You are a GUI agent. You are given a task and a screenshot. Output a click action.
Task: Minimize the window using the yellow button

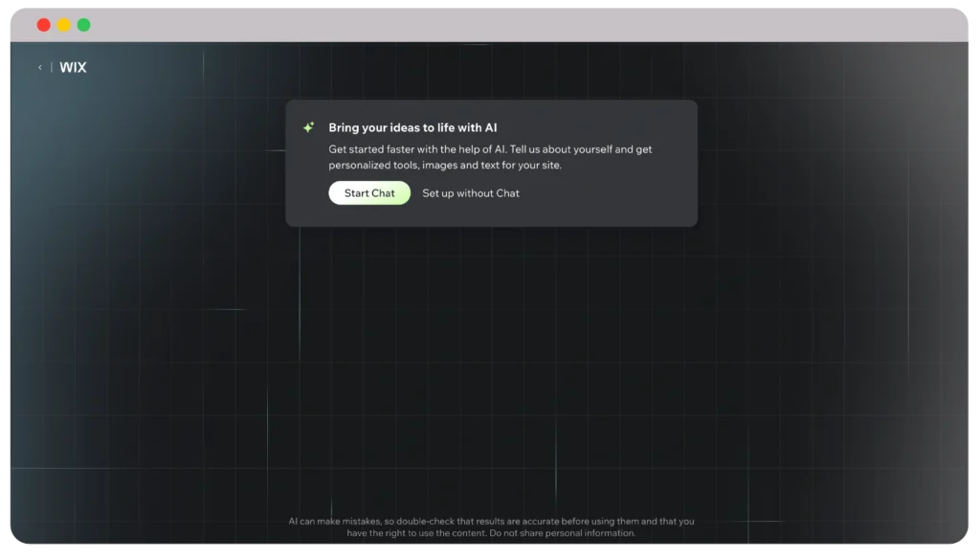tap(63, 25)
